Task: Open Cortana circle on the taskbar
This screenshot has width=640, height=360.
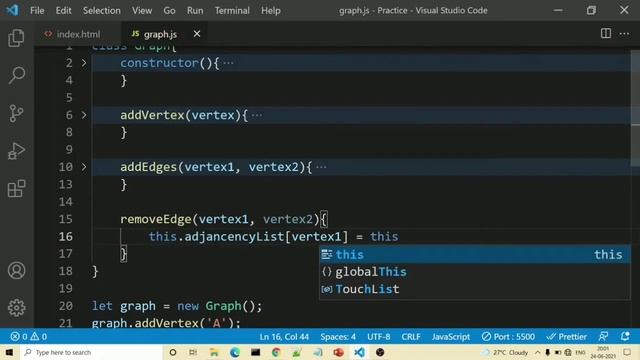Action: point(173,352)
